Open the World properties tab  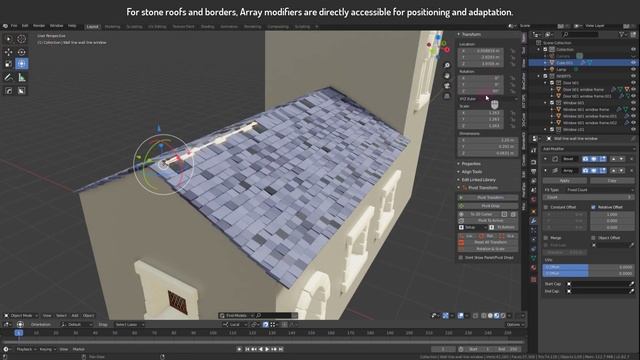tap(533, 200)
